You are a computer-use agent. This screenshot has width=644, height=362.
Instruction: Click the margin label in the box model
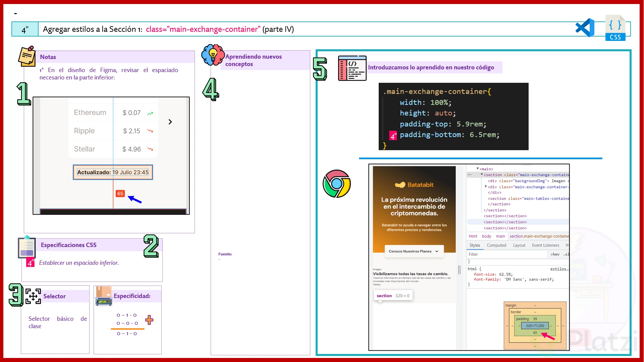[x=511, y=305]
